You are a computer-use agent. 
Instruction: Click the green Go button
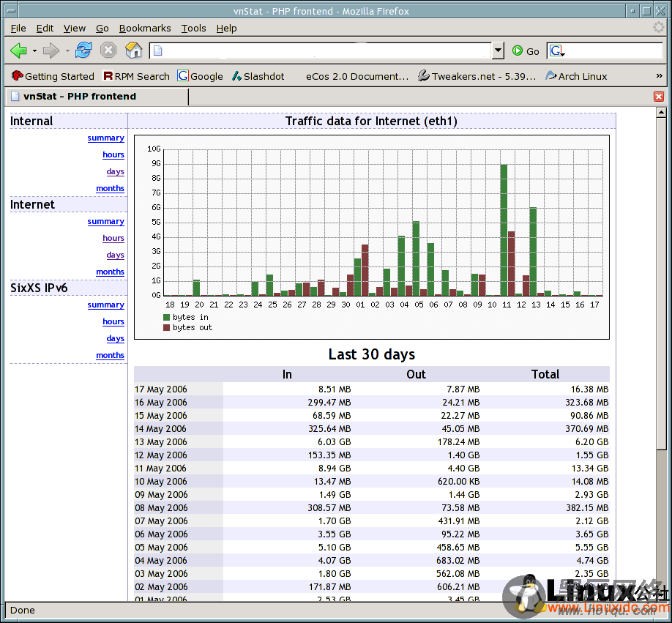tap(526, 51)
